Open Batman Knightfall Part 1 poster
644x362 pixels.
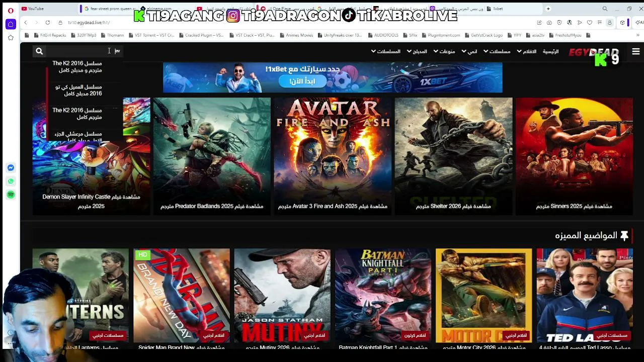(x=383, y=299)
